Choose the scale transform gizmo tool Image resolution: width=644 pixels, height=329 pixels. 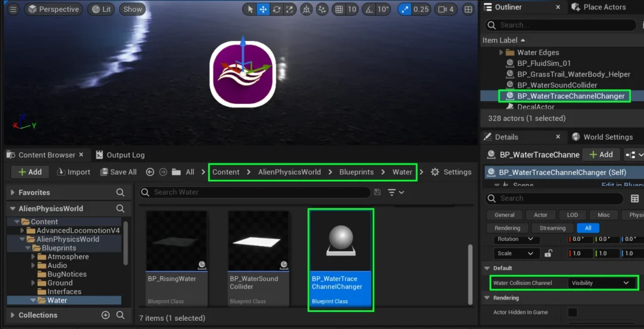289,9
